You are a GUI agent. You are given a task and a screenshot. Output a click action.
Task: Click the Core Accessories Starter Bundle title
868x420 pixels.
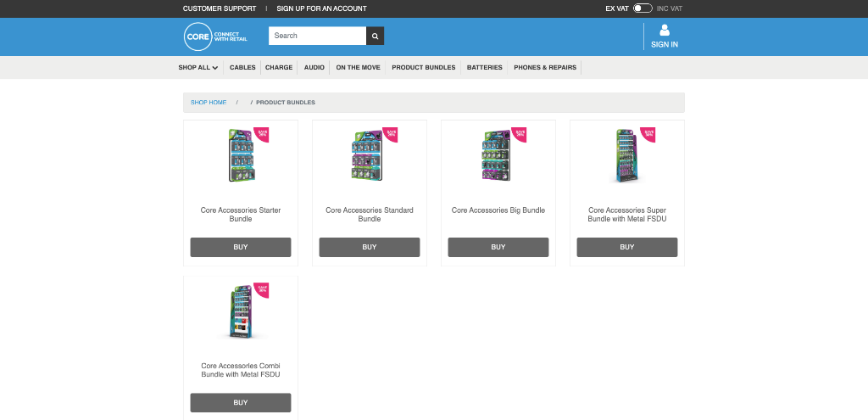coord(241,215)
